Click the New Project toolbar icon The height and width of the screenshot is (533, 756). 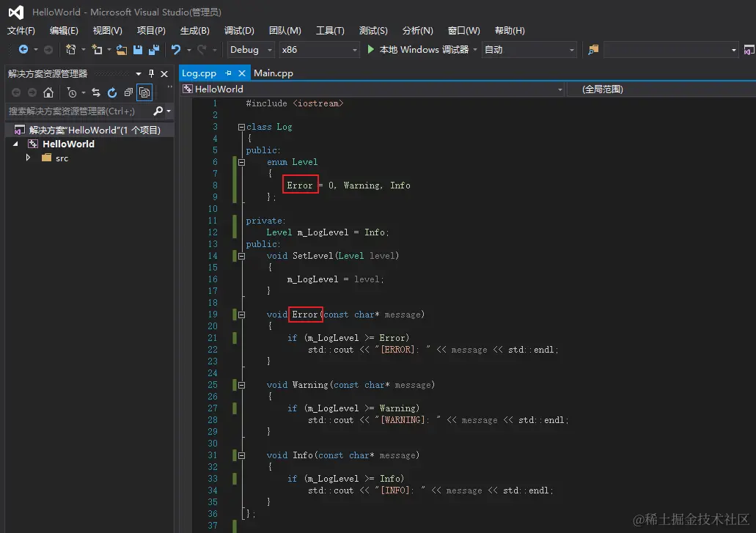[71, 50]
